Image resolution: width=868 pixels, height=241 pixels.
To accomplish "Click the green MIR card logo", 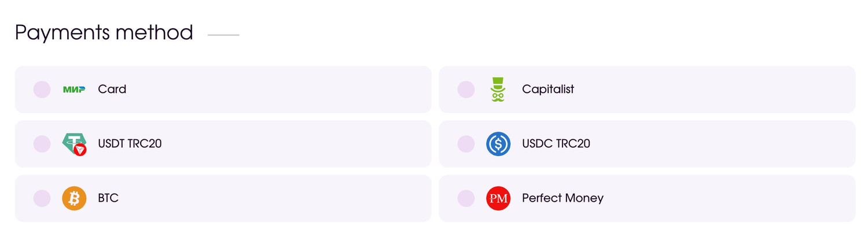I will pos(74,89).
